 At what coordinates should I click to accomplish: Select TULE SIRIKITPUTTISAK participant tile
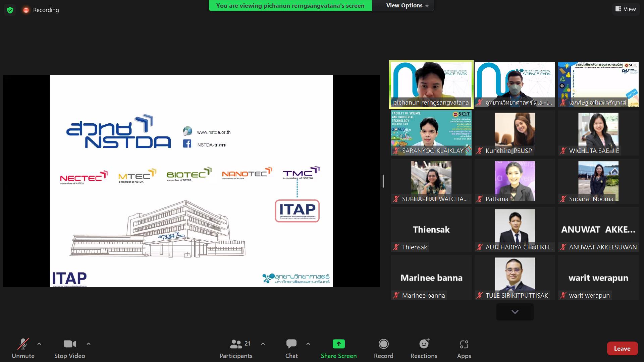pyautogui.click(x=515, y=278)
